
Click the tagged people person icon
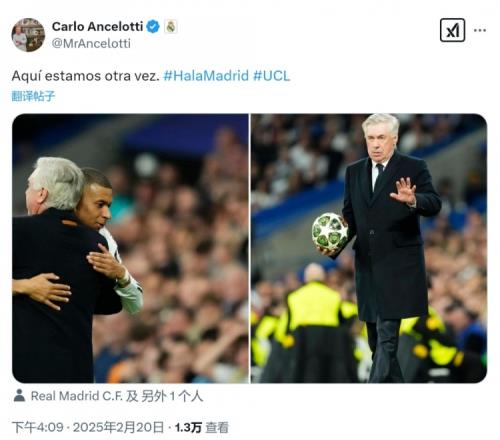(20, 395)
